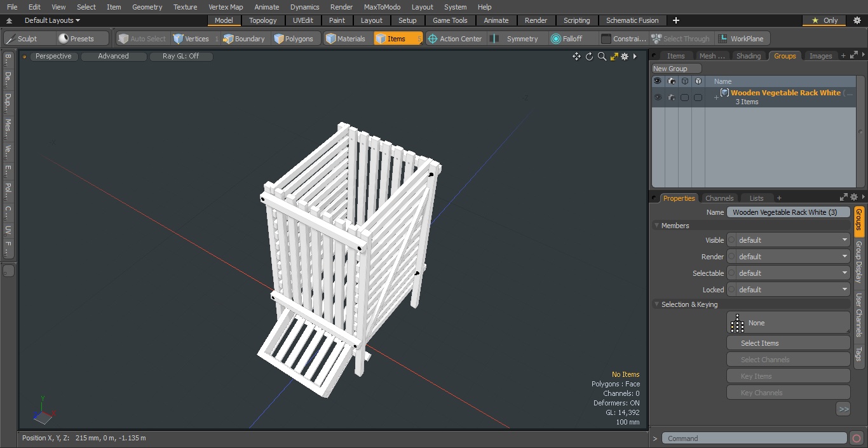
Task: Maximize the Groups panel viewport
Action: [x=853, y=56]
